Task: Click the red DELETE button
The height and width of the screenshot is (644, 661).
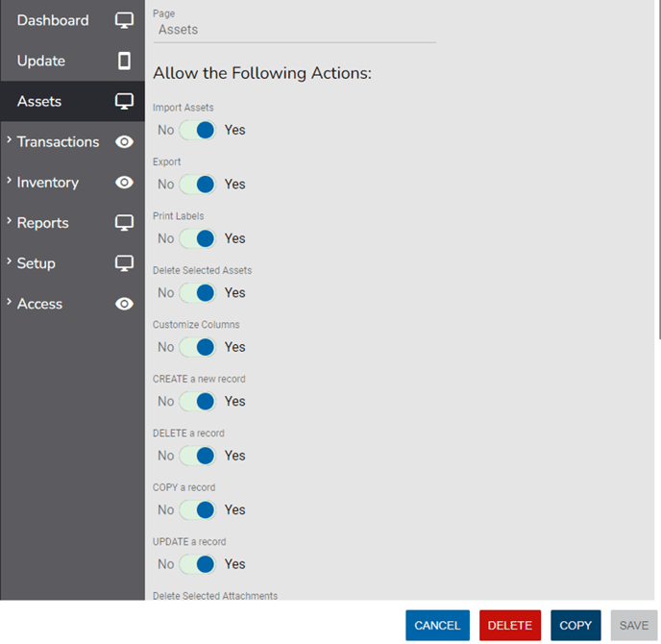Action: [x=510, y=625]
